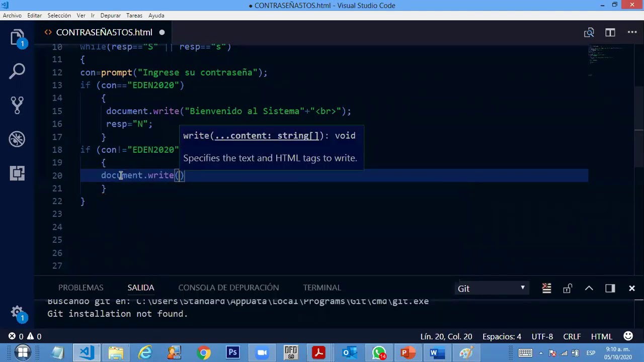Open the Manage gear in the activity bar
The image size is (644, 362).
(x=17, y=312)
